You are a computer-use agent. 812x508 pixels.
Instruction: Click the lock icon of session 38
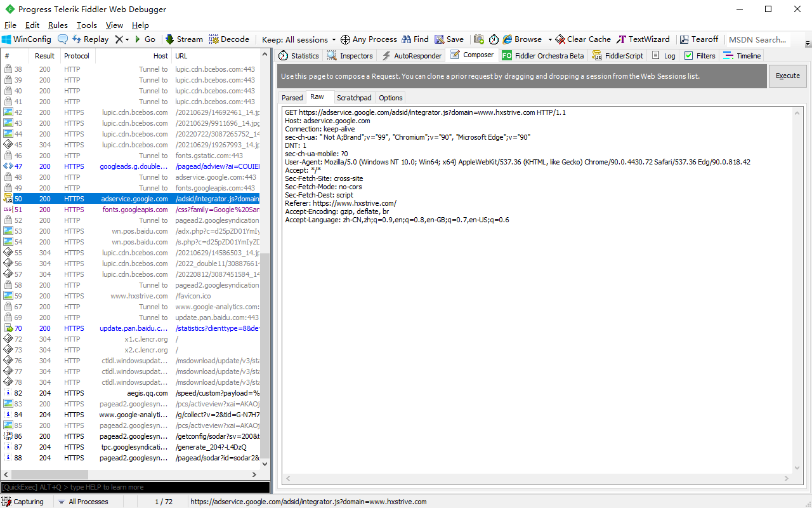[x=8, y=69]
